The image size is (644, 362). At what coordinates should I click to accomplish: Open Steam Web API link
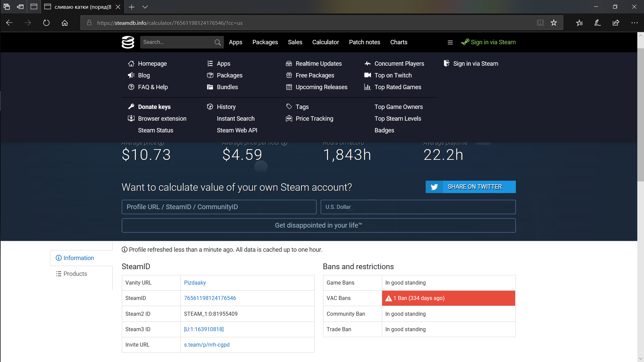pos(237,130)
